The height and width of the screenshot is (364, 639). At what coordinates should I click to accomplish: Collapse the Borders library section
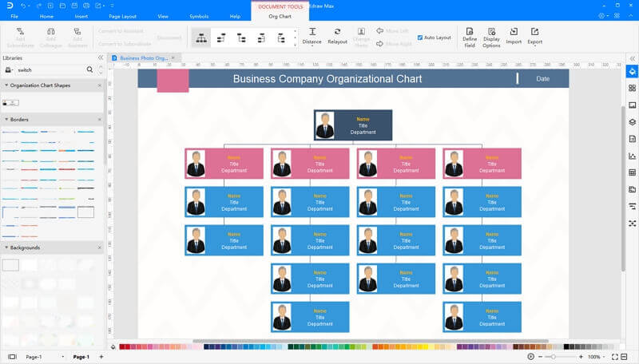coord(6,119)
